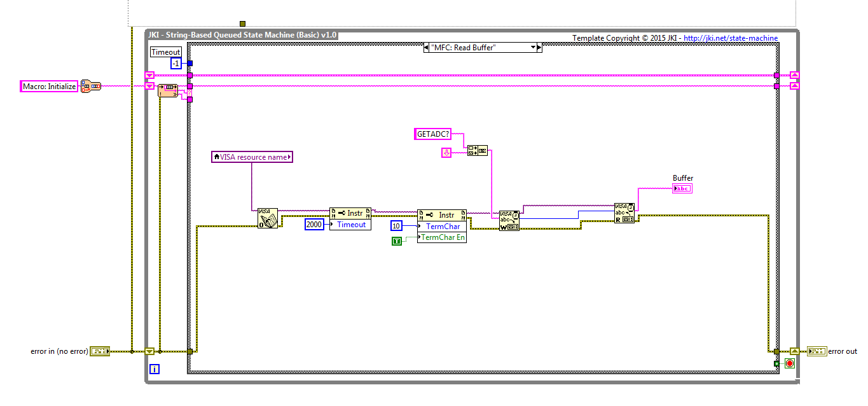Click the loop iteration terminal i
This screenshot has width=868, height=406.
pyautogui.click(x=154, y=368)
